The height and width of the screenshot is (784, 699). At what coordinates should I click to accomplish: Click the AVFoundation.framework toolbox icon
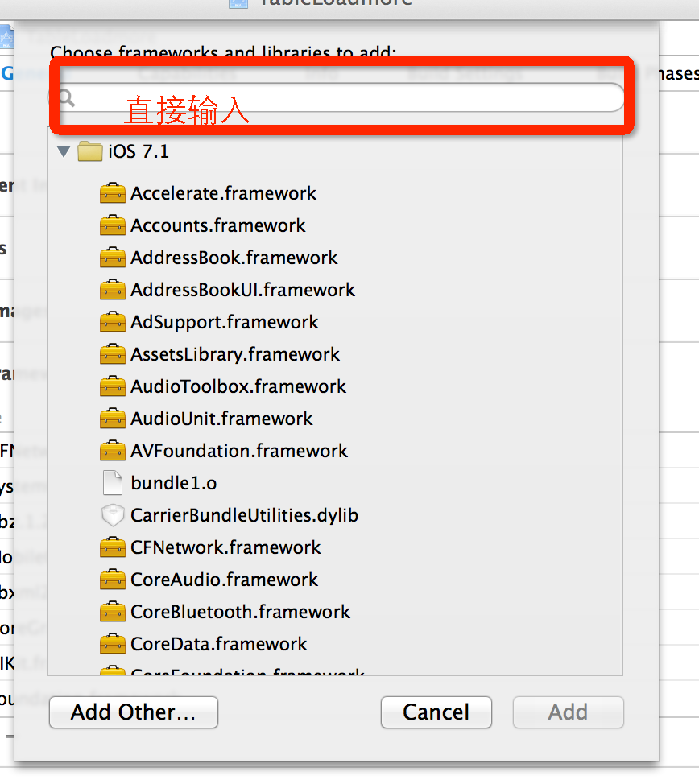coord(113,451)
